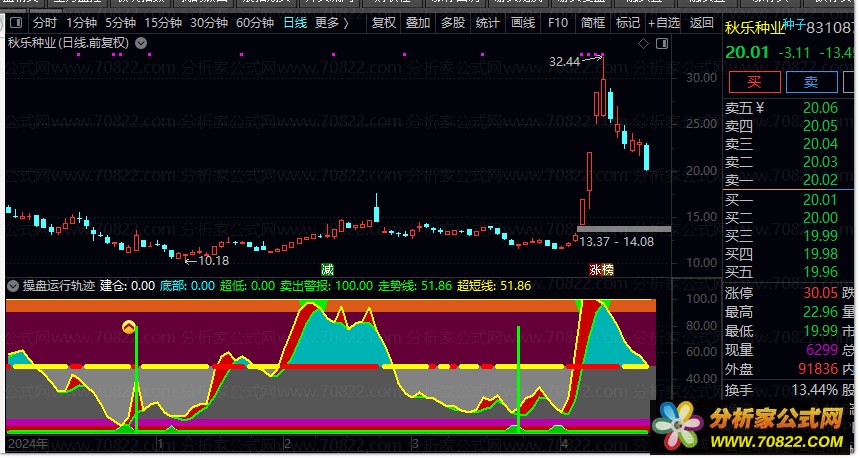Click 买三 price 19.99
Screen dimensions: 860x458
(820, 236)
